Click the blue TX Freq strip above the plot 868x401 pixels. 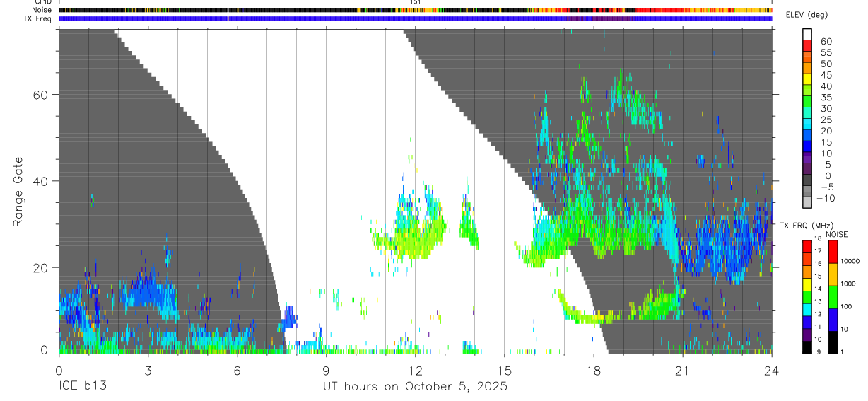click(415, 18)
